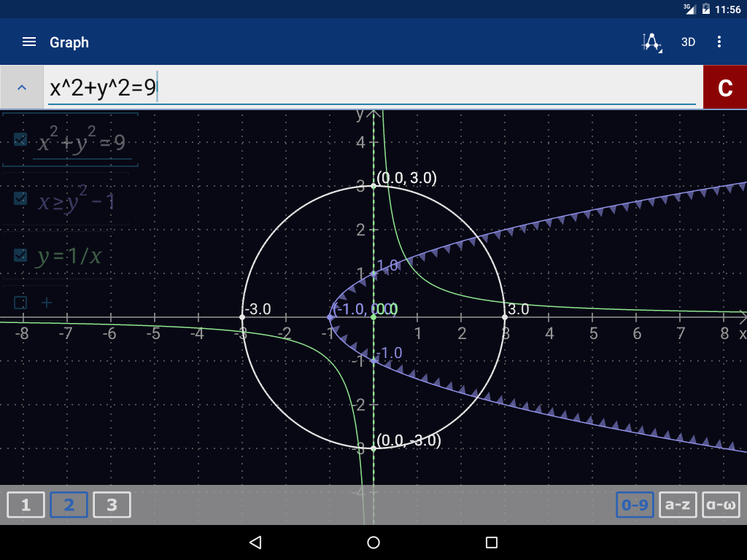The height and width of the screenshot is (560, 747).
Task: Collapse the equation list with chevron
Action: (22, 87)
